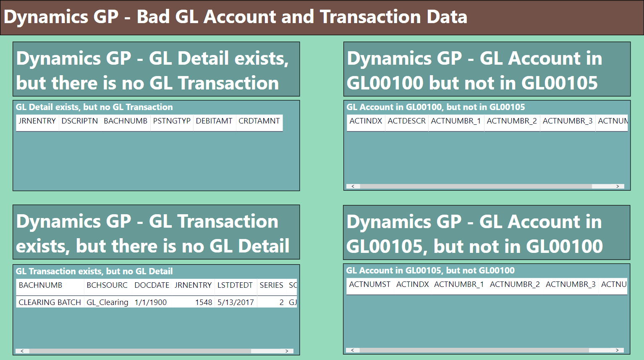
Task: Sort by JRNENTRY in the no GL Transaction table
Action: (x=37, y=121)
